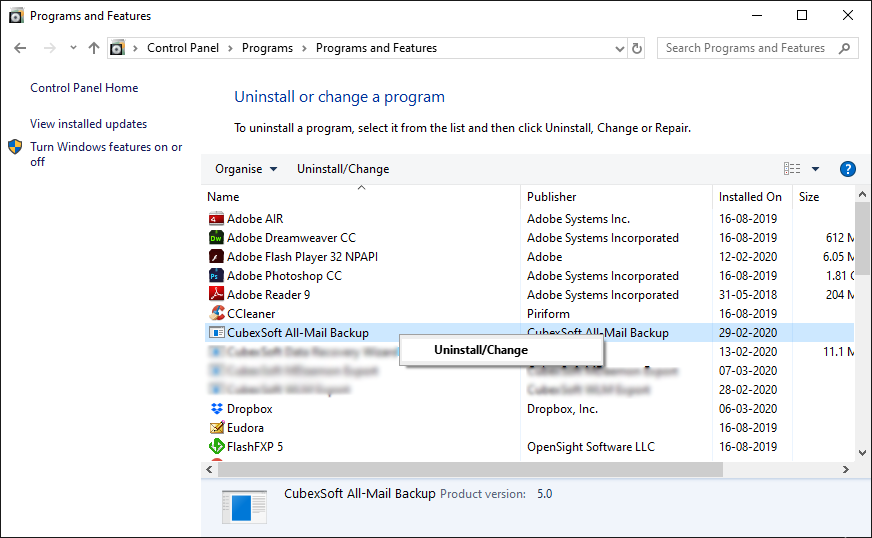Screen dimensions: 872x538
Task: Open Turn Windows features on or off
Action: [x=106, y=154]
